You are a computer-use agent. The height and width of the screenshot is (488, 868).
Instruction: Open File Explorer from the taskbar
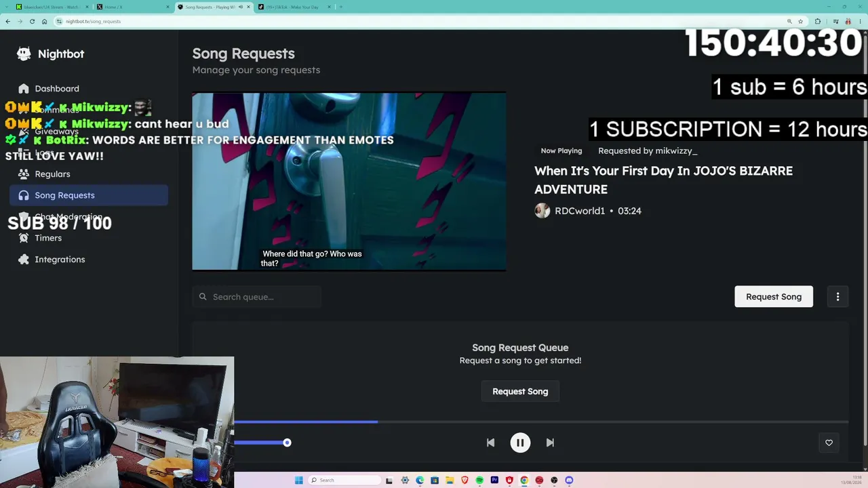point(450,481)
